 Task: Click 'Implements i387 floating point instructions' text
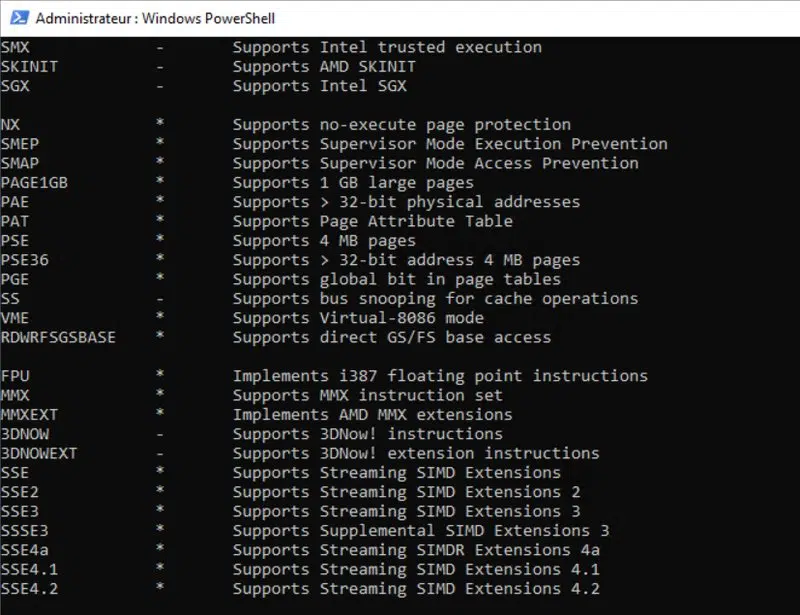click(x=440, y=376)
